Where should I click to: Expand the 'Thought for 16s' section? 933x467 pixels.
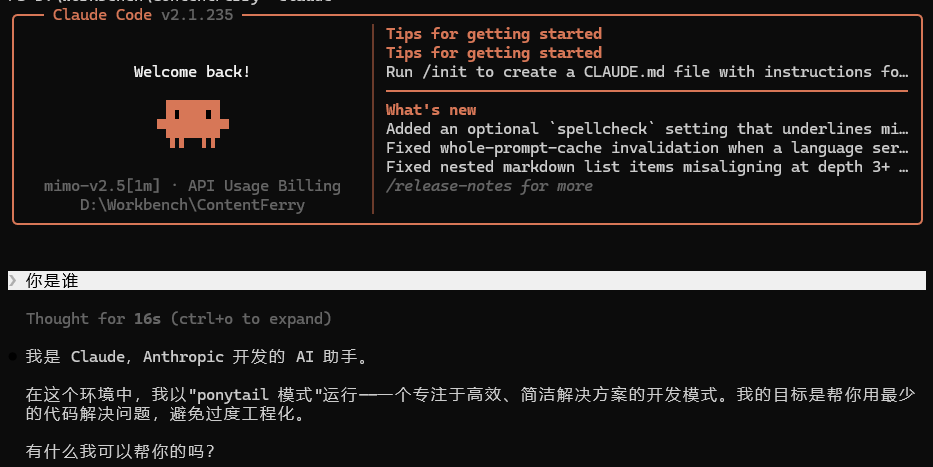(x=179, y=319)
